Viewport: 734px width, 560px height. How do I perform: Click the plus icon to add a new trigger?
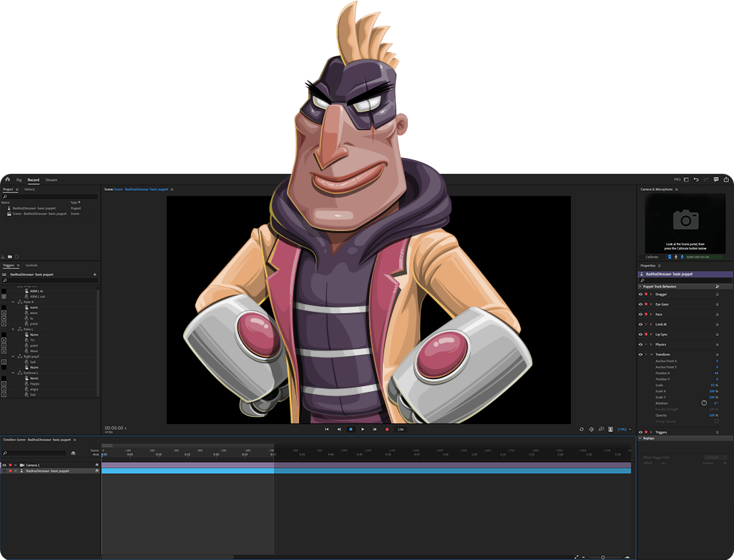(x=94, y=273)
